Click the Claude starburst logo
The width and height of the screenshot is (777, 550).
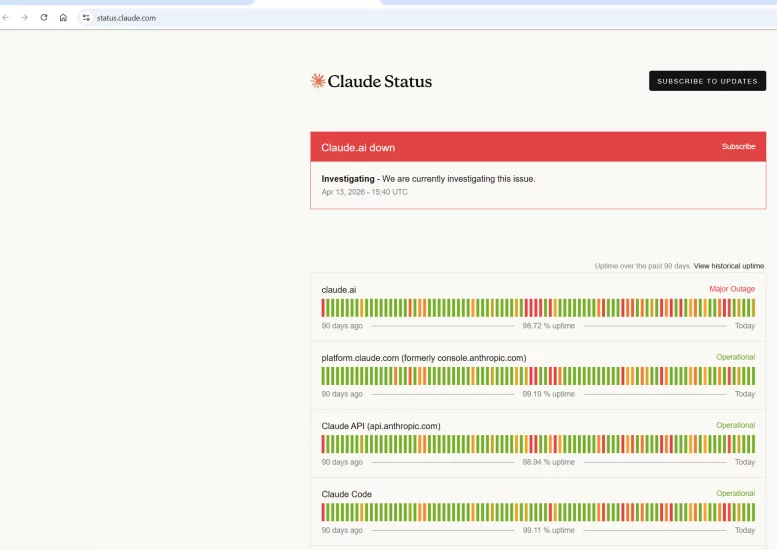tap(318, 81)
